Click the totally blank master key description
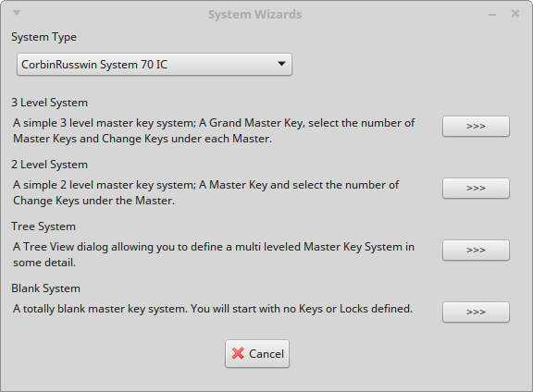Image resolution: width=533 pixels, height=392 pixels. point(213,309)
